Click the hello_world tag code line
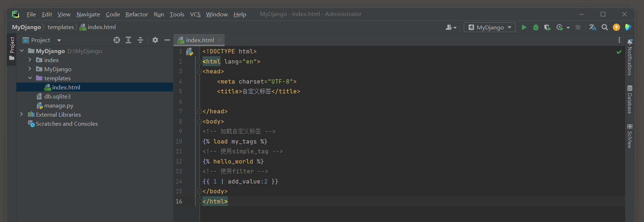This screenshot has width=644, height=222. click(233, 161)
